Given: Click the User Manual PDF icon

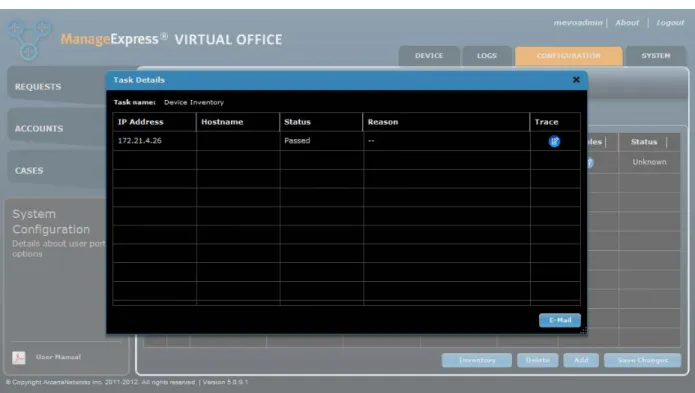Looking at the screenshot, I should [x=19, y=357].
